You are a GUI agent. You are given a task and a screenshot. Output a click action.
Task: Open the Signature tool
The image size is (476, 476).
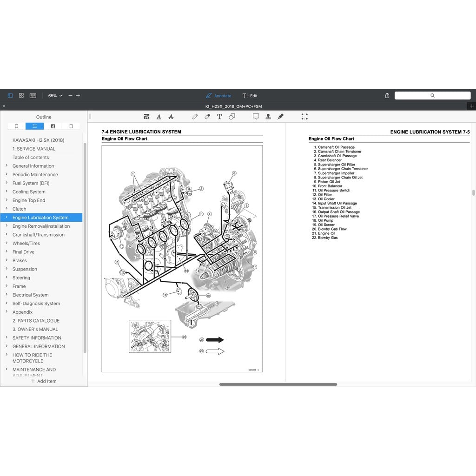pyautogui.click(x=280, y=117)
